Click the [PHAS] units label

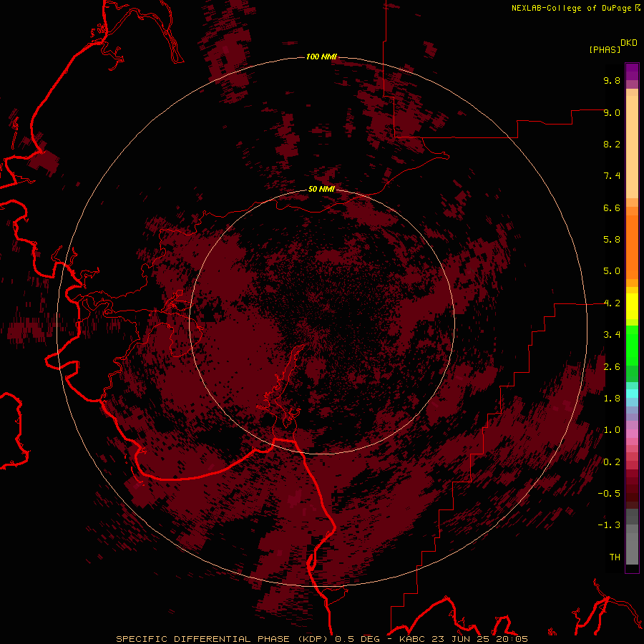click(605, 50)
